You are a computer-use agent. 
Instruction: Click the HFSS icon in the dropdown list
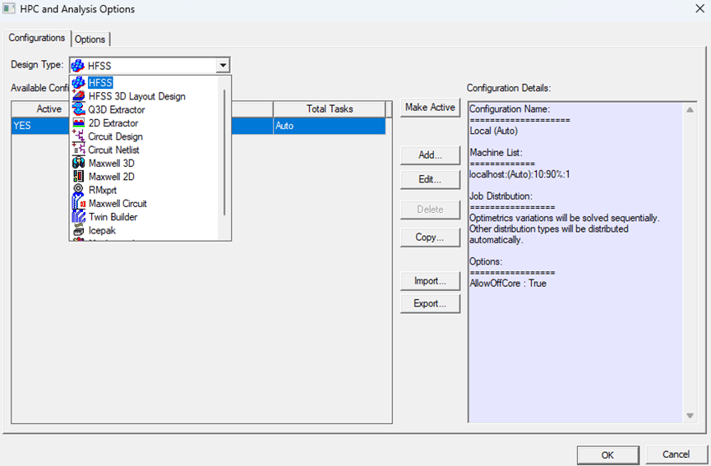(78, 83)
